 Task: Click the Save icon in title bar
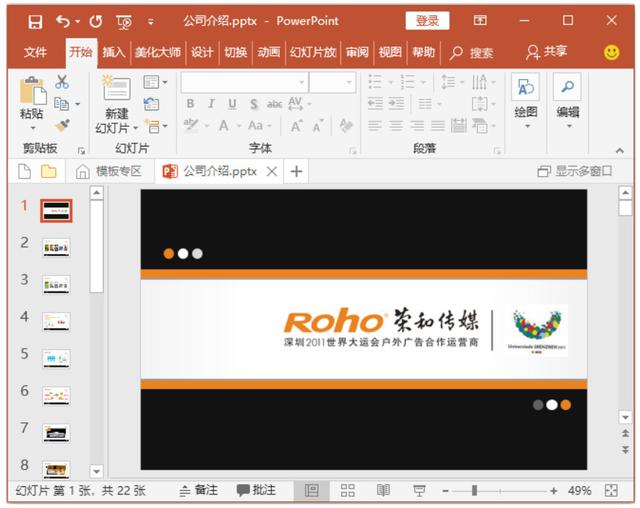(x=35, y=21)
